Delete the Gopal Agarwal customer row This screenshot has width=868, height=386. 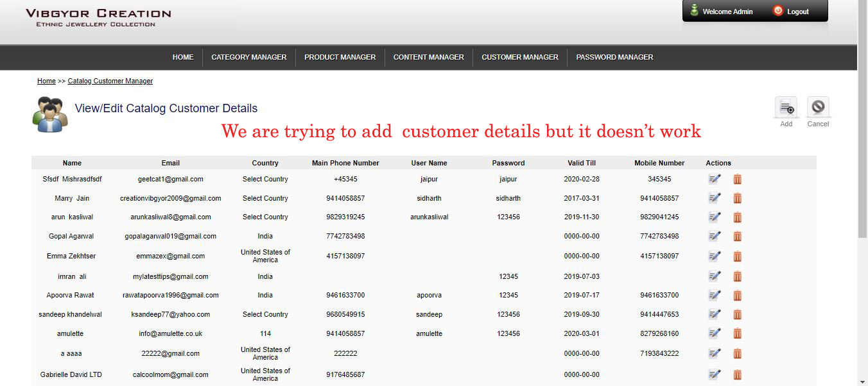(x=738, y=236)
